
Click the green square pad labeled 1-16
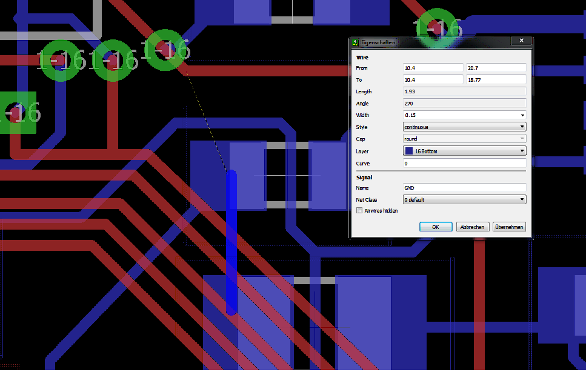pyautogui.click(x=17, y=113)
